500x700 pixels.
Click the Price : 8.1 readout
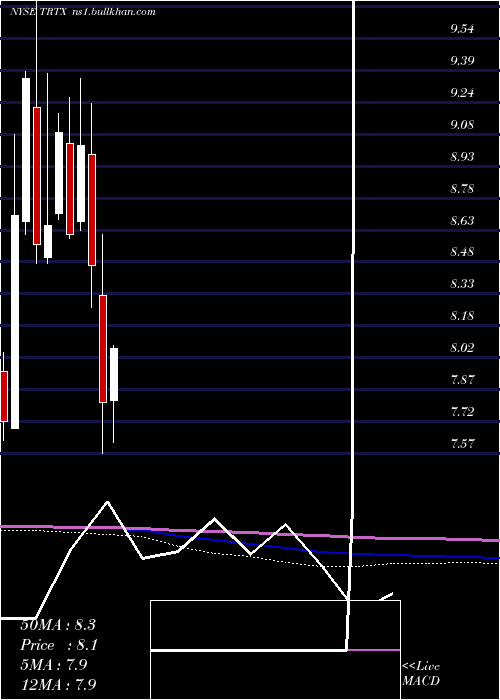click(x=59, y=645)
